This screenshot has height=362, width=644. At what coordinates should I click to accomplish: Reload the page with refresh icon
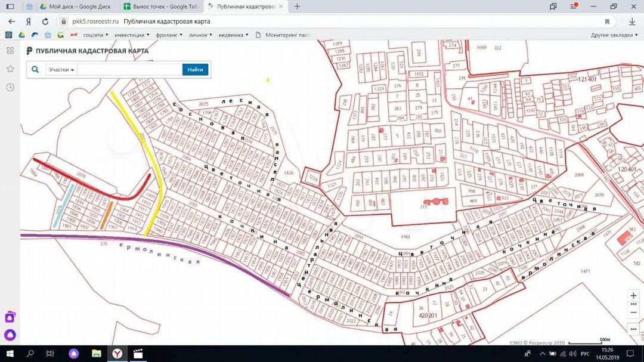tap(45, 21)
